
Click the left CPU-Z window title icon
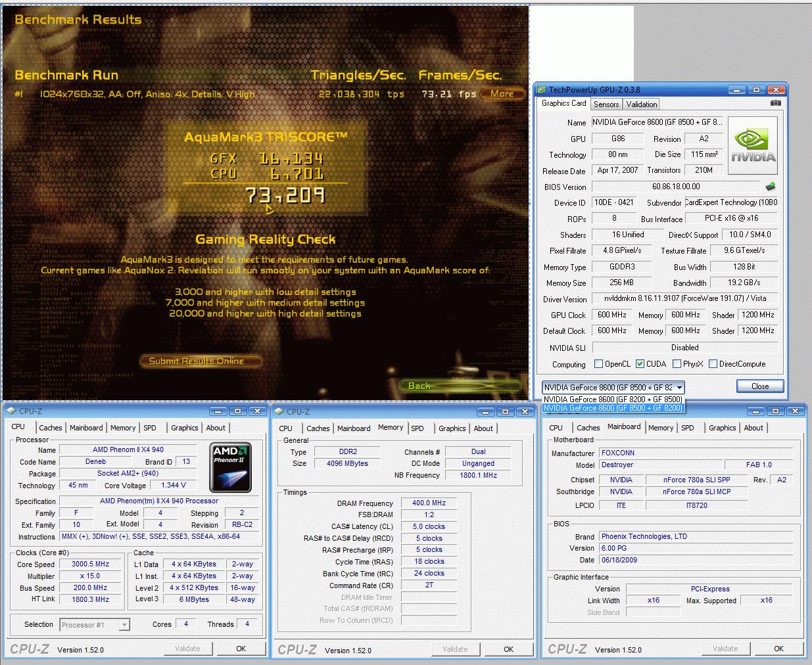11,411
